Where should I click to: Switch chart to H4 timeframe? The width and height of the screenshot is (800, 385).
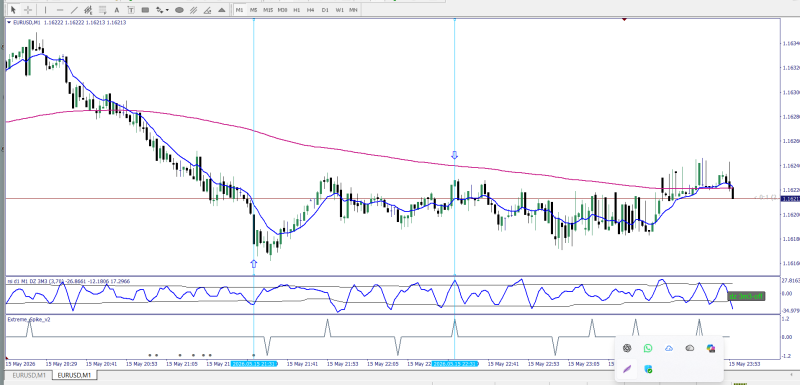[x=310, y=10]
